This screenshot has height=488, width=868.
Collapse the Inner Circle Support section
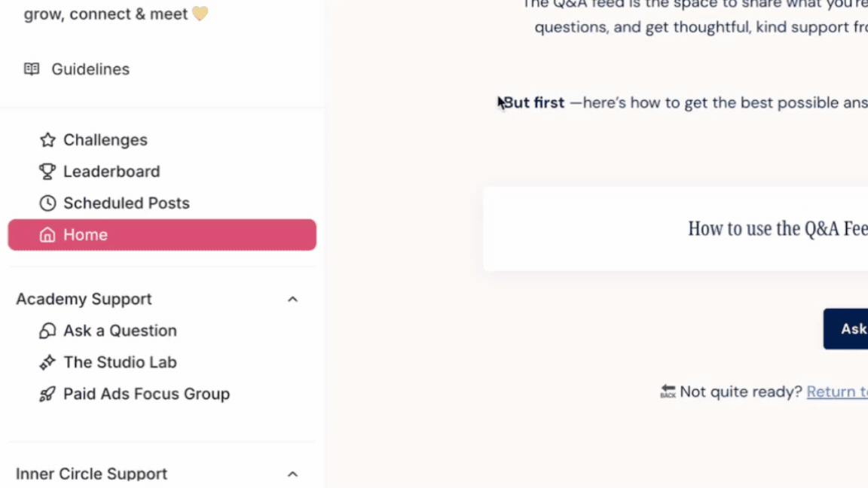(x=292, y=474)
